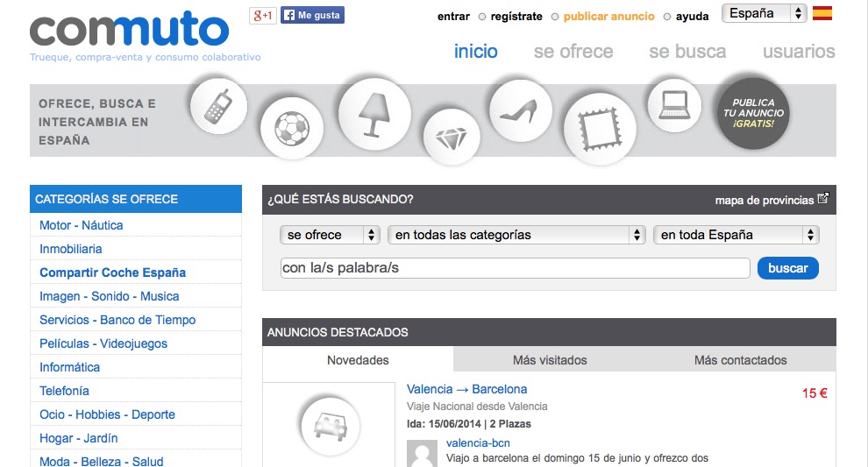The image size is (868, 467).
Task: Click the diamond jewelry icon
Action: 452,138
